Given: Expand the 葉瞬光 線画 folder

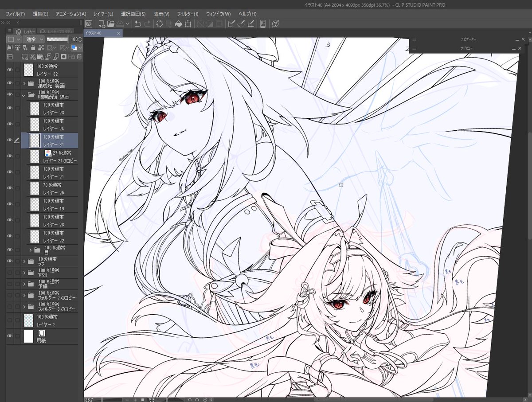Looking at the screenshot, I should pos(24,84).
